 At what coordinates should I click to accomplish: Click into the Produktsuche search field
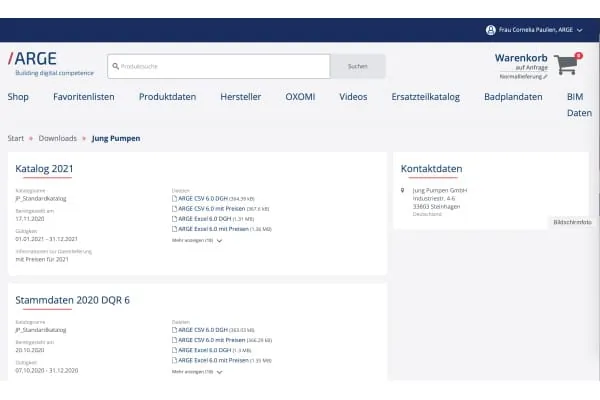tap(220, 66)
